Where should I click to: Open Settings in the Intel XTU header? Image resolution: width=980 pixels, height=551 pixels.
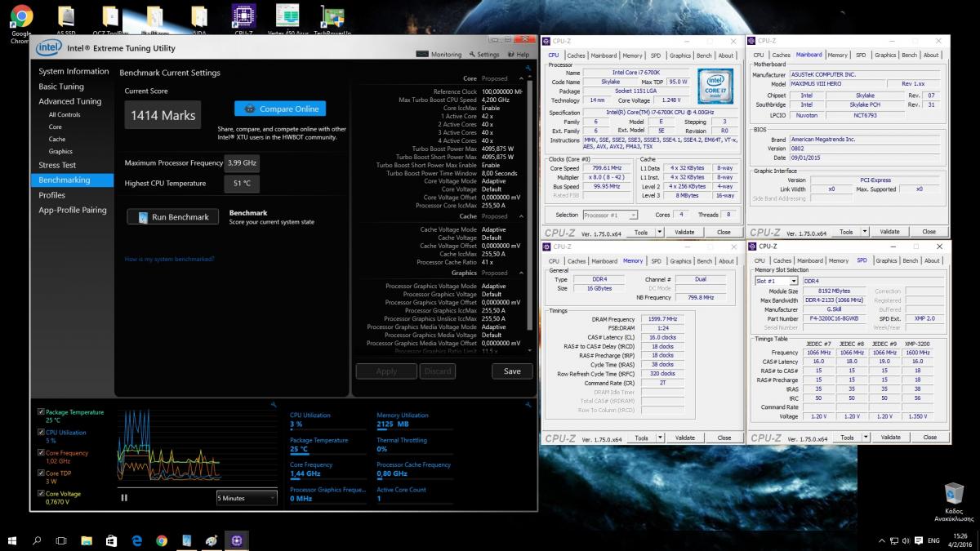pyautogui.click(x=483, y=55)
